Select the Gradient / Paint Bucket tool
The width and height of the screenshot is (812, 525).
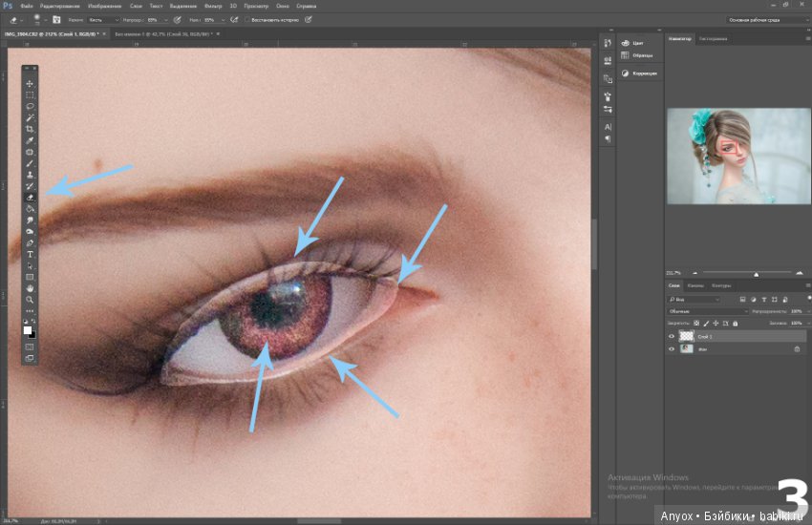click(x=30, y=209)
